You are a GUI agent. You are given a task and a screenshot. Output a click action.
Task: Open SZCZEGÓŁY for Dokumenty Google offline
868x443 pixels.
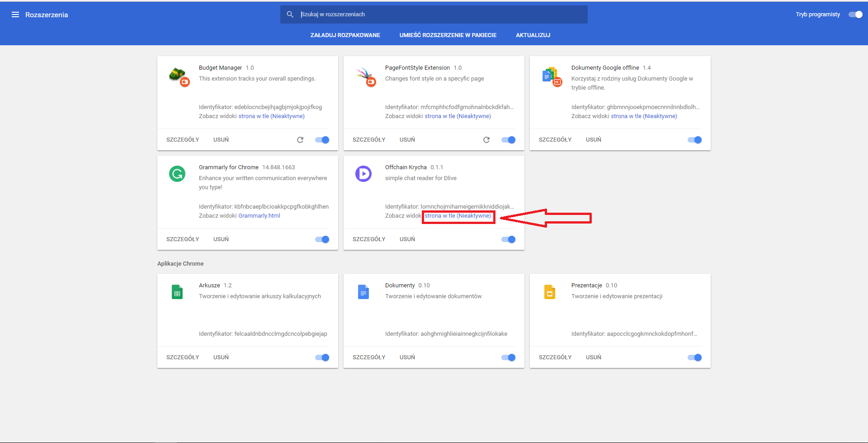(x=555, y=140)
